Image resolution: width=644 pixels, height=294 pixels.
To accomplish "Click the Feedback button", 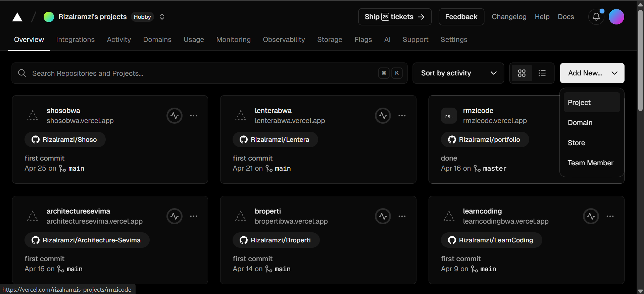I will (x=461, y=17).
